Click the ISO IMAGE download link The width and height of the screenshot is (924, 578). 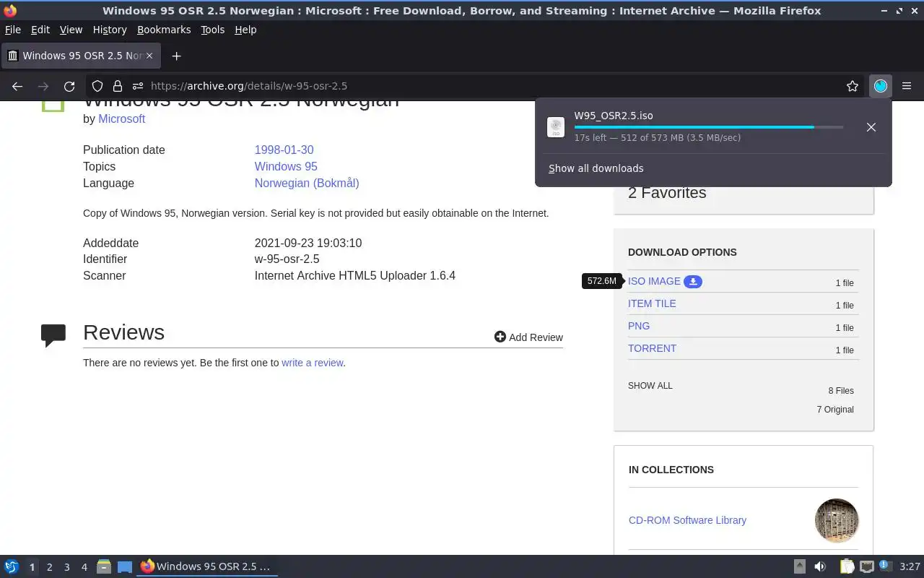click(654, 281)
